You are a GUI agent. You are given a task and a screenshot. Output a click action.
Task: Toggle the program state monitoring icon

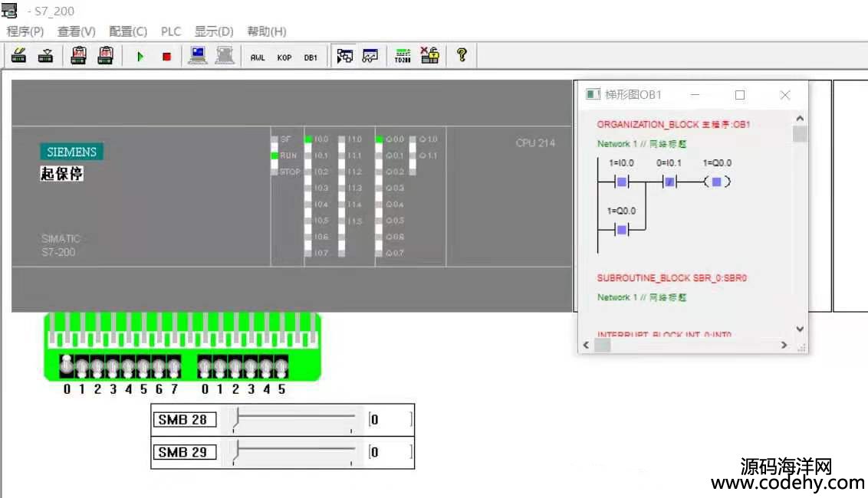point(344,56)
